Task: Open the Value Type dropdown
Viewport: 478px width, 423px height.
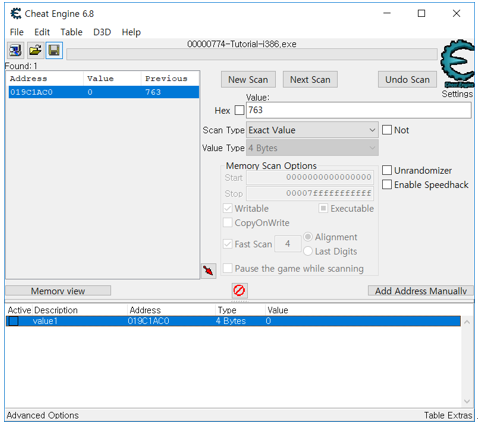Action: point(312,148)
